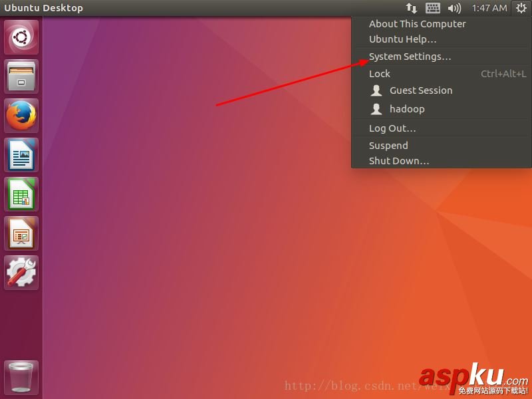Select the hadoop user account

(x=442, y=109)
